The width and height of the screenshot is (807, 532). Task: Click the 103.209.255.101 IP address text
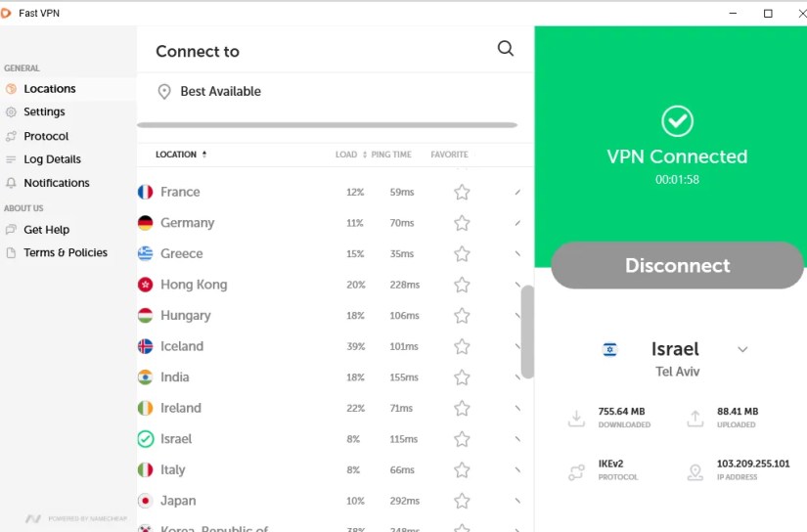point(753,464)
